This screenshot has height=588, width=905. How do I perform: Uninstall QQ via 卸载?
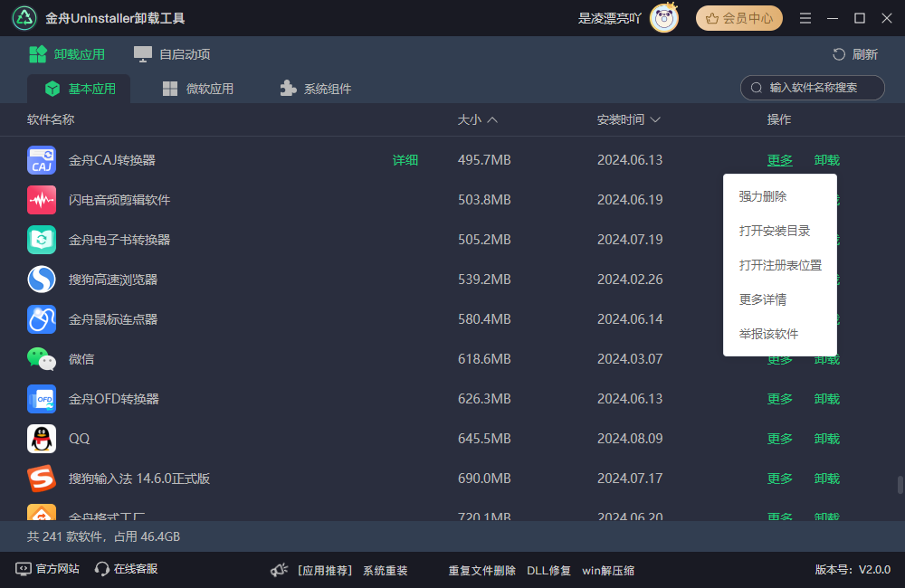pos(826,439)
